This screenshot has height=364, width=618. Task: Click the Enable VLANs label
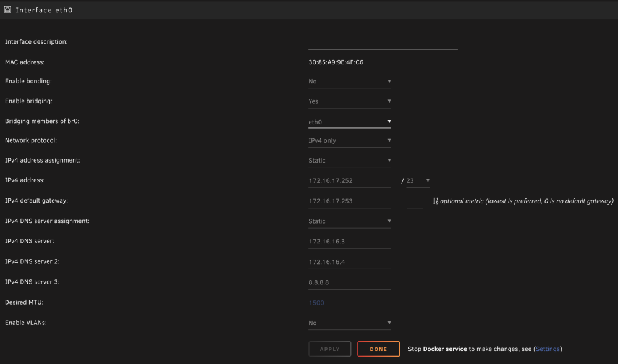tap(25, 323)
